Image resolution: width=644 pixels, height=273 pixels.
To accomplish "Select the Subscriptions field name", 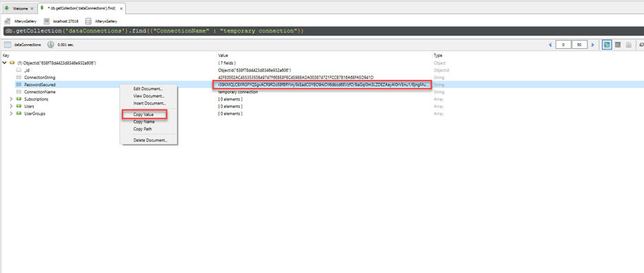I will tap(36, 99).
